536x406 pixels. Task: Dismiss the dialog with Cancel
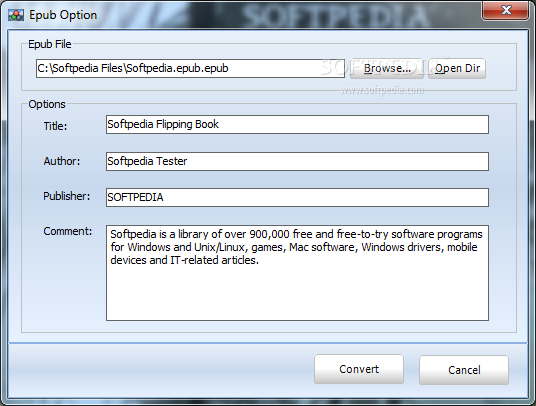(464, 370)
